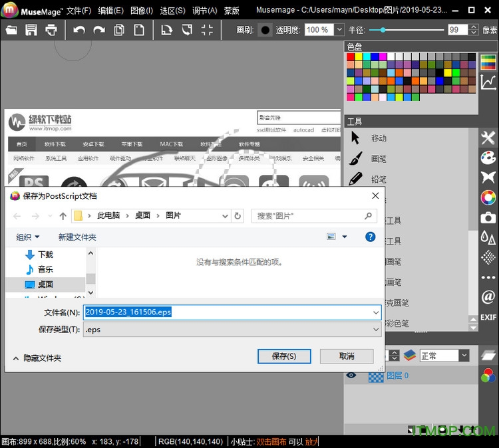
Task: Pick the cyan color swatch in top row
Action: [367, 56]
